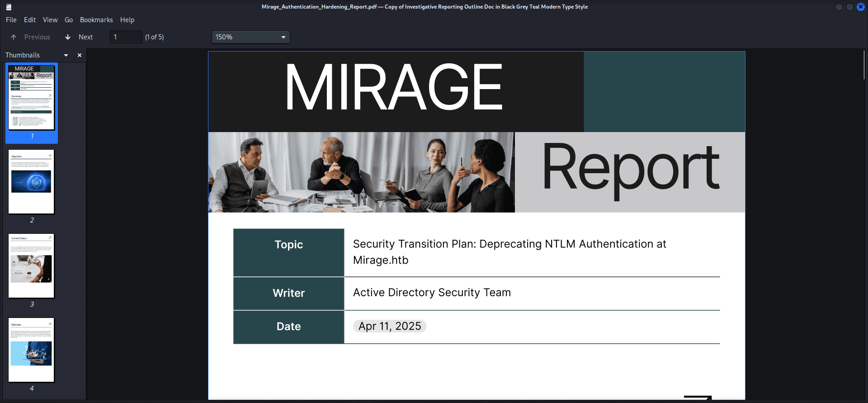Expand the Thumbnails sidebar mode dropdown
The width and height of the screenshot is (868, 403).
66,55
